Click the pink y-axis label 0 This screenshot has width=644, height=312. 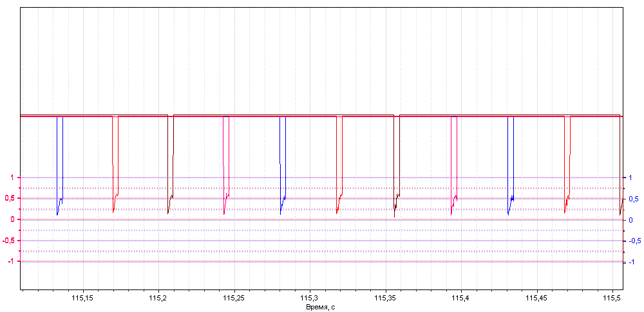[x=12, y=219]
